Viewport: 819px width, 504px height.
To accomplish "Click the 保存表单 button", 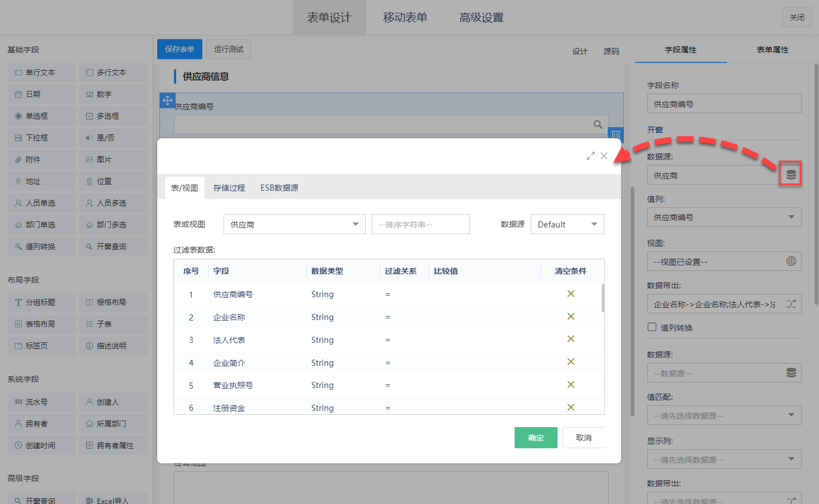I will (x=180, y=49).
